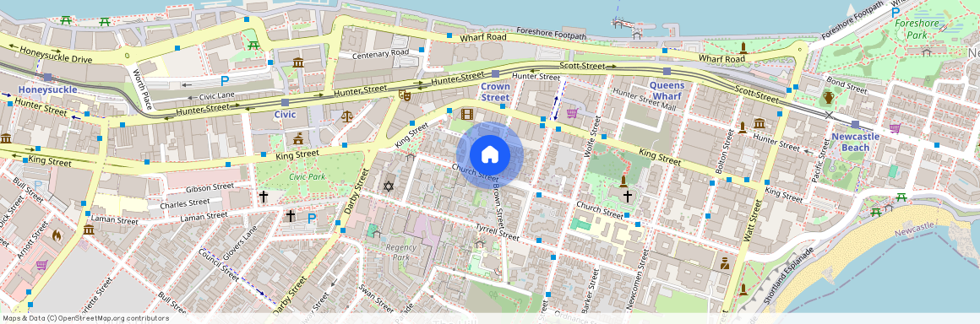Select the Centenary Road label

click(x=381, y=54)
